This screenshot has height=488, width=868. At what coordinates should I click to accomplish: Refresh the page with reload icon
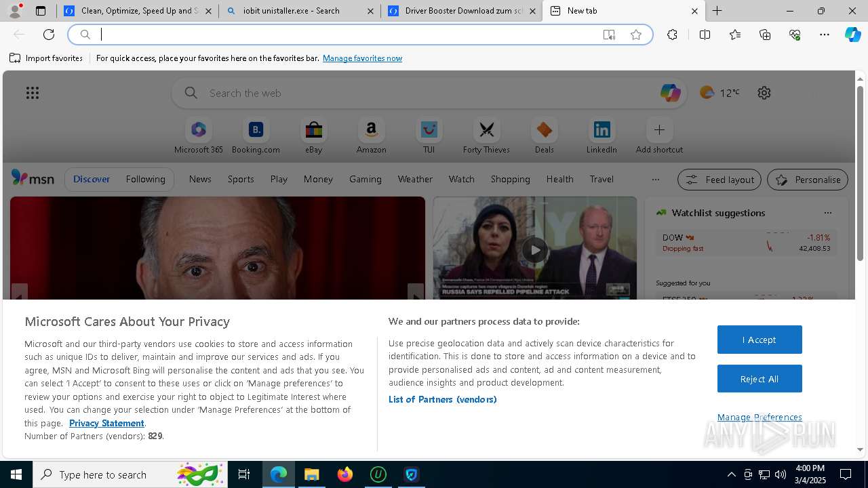coord(49,35)
